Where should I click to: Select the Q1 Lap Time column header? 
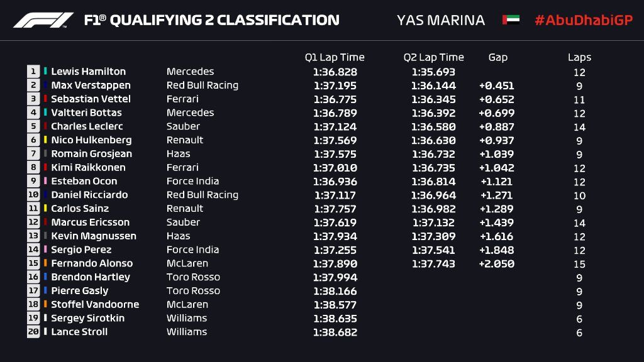[335, 57]
